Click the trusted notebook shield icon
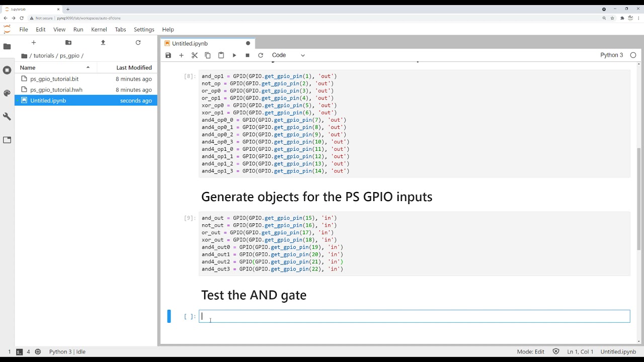This screenshot has height=362, width=644. point(556,352)
